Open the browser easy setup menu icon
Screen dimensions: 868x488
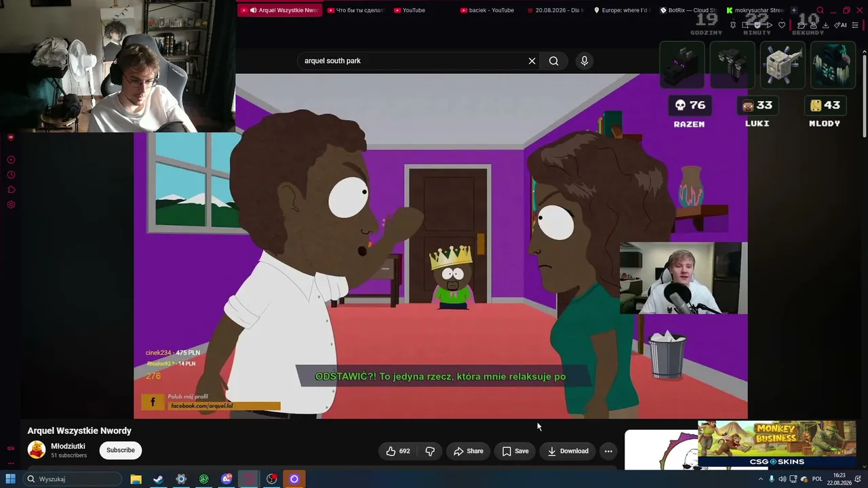855,25
